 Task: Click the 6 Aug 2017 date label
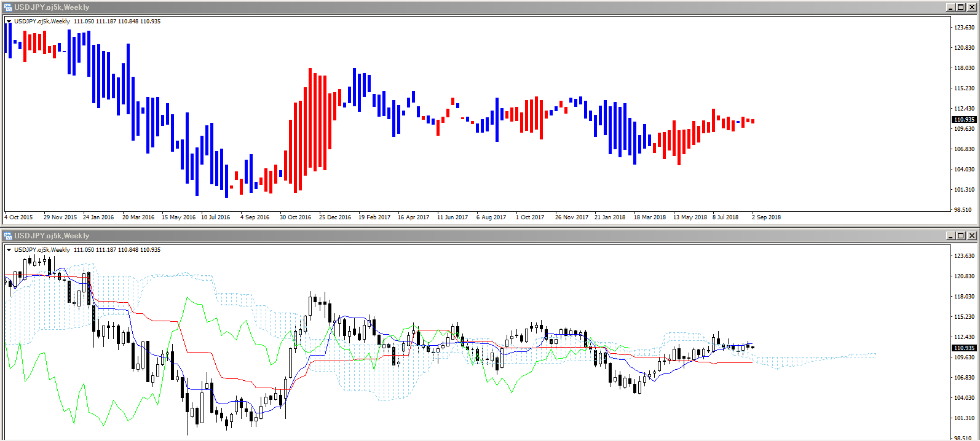point(491,217)
